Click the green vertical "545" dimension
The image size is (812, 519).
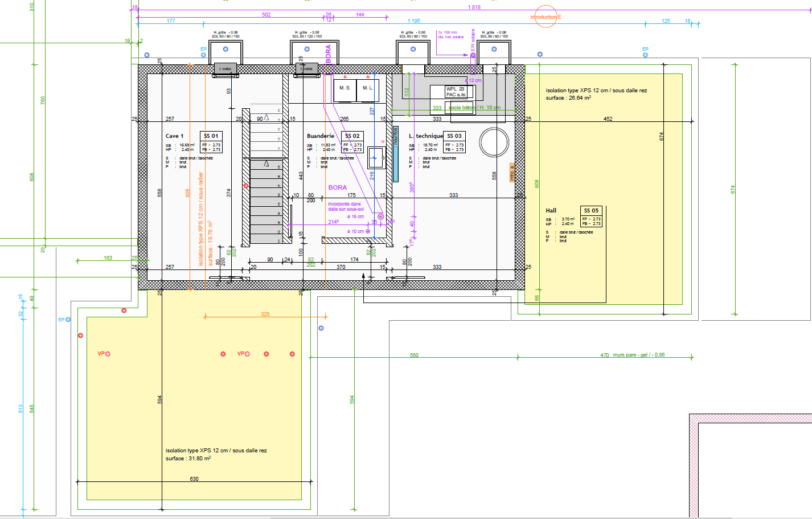point(32,408)
